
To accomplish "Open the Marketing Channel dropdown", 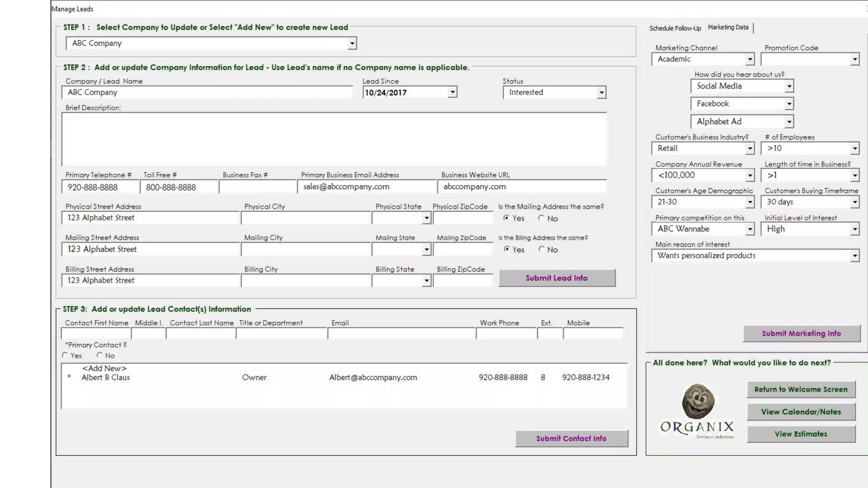I will [x=750, y=59].
